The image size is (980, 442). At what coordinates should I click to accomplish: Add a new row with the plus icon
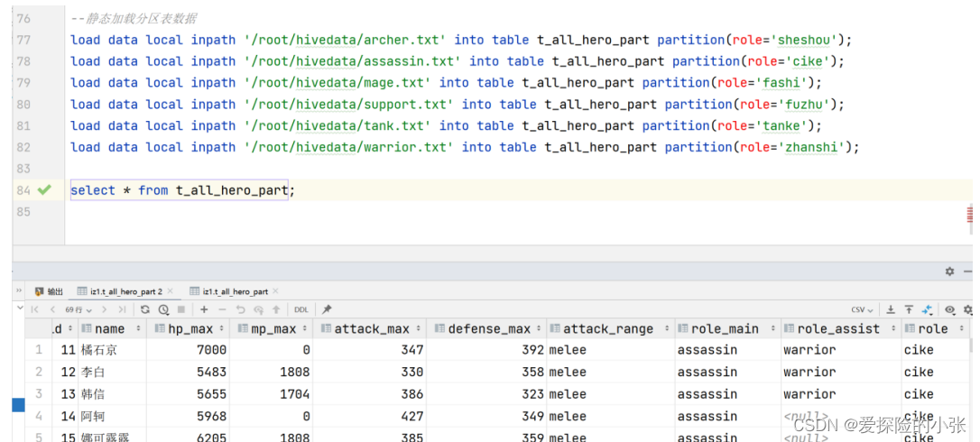[204, 309]
